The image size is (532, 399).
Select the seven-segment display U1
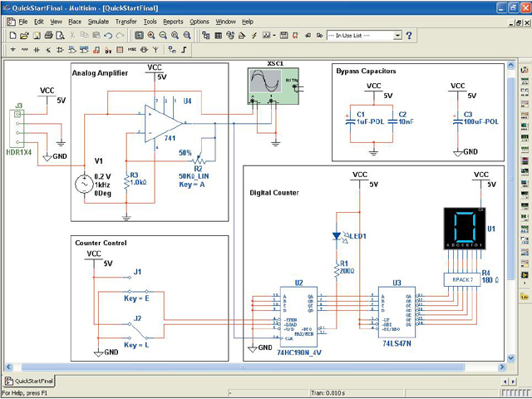[465, 229]
